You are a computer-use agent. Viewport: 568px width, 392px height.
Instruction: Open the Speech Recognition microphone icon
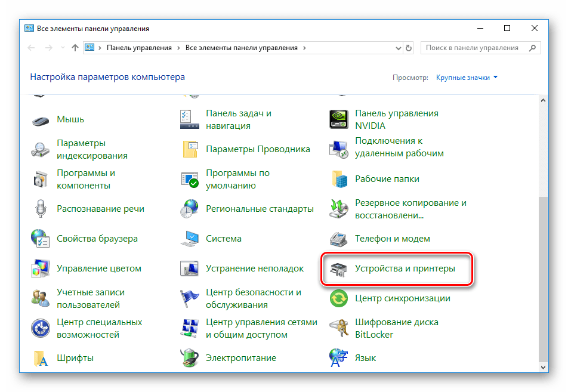(x=41, y=209)
